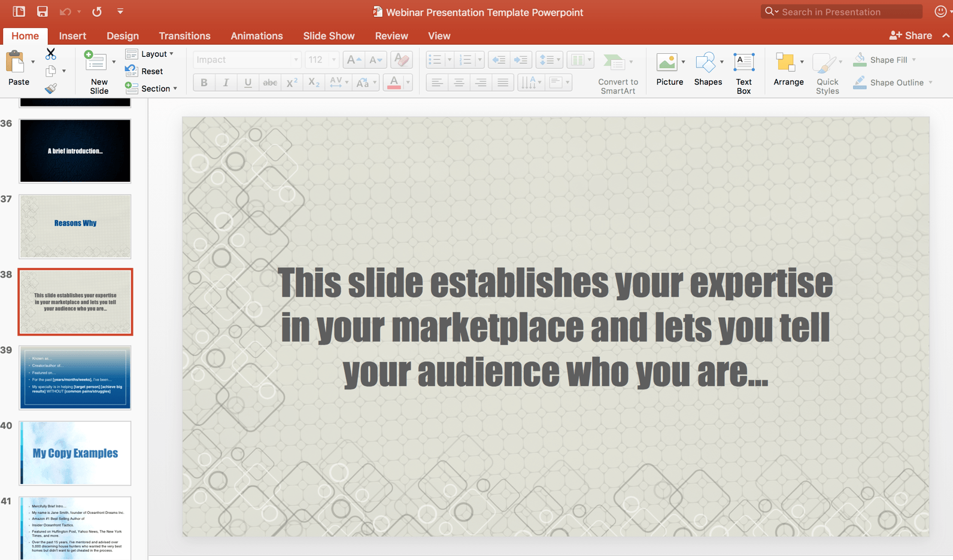Toggle Bold formatting
Image resolution: width=953 pixels, height=560 pixels.
pos(204,83)
